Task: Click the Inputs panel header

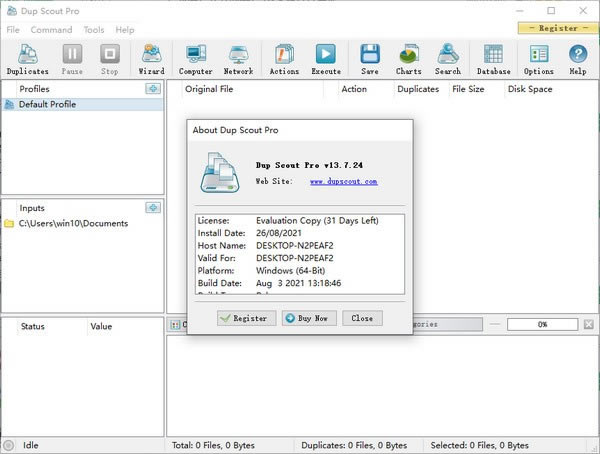Action: pos(32,208)
